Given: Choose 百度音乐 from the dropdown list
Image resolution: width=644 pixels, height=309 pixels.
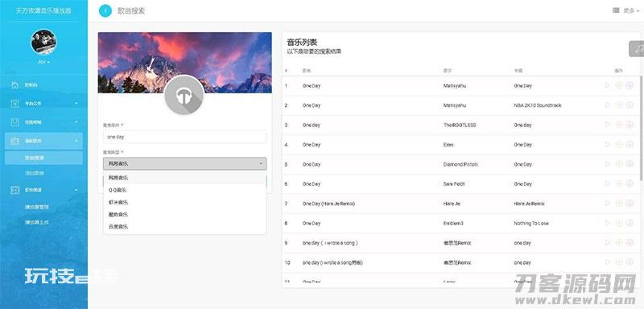Looking at the screenshot, I should click(184, 226).
